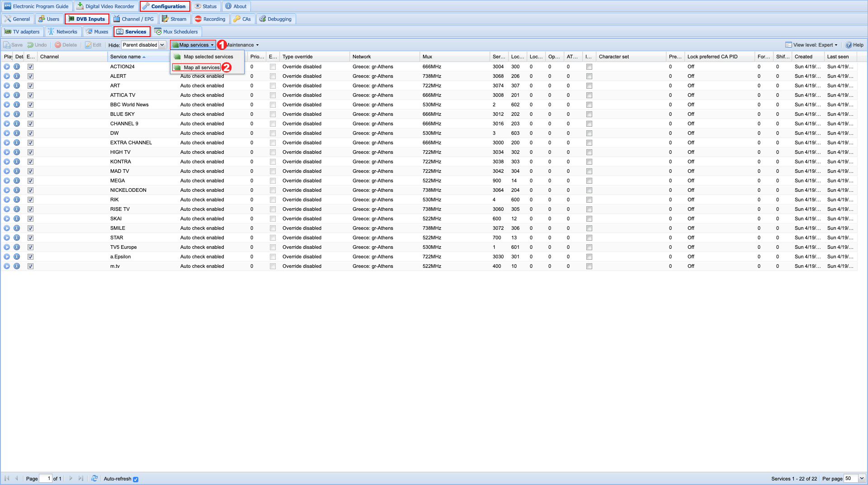The height and width of the screenshot is (485, 868).
Task: Open the Per page combo box
Action: pos(862,478)
